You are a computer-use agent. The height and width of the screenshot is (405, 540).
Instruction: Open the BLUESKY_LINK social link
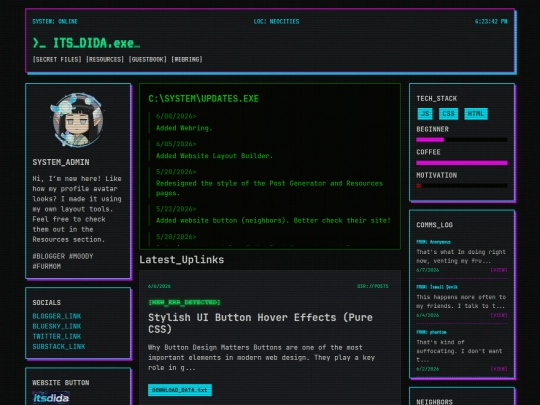(x=57, y=326)
